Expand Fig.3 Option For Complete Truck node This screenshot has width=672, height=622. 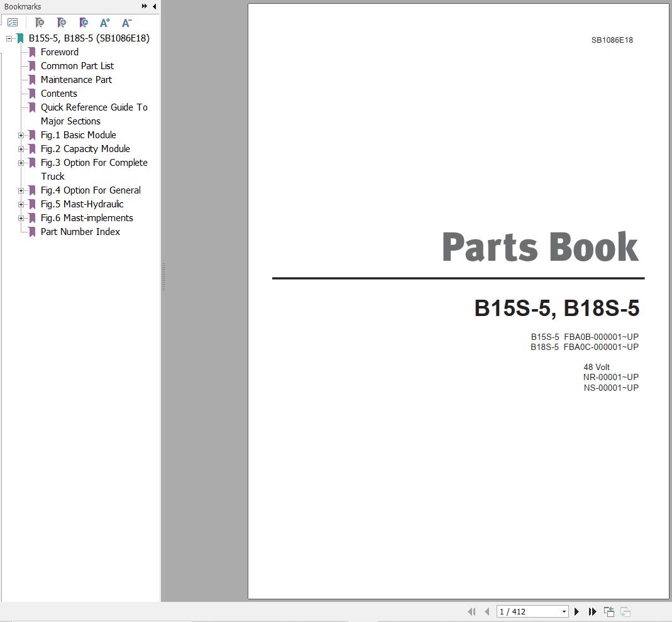point(21,163)
